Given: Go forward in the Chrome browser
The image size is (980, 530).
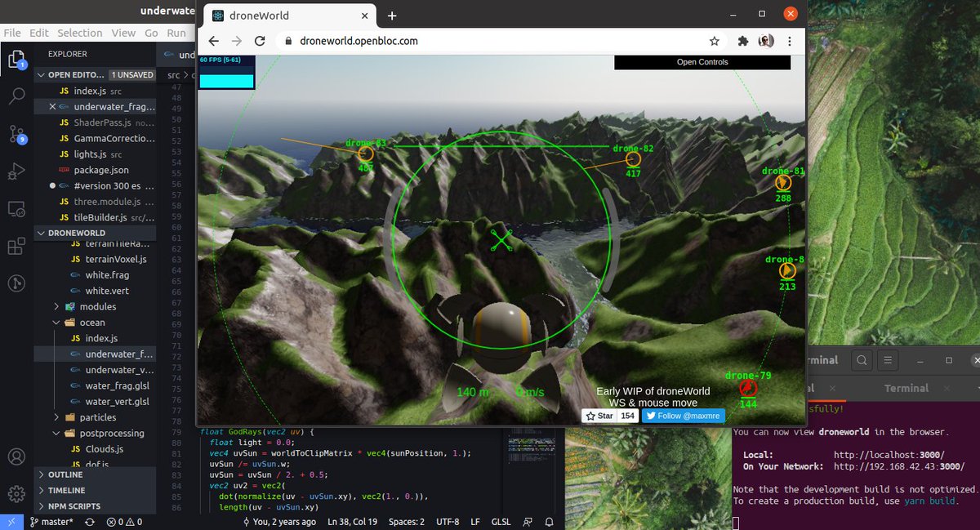Looking at the screenshot, I should coord(237,41).
